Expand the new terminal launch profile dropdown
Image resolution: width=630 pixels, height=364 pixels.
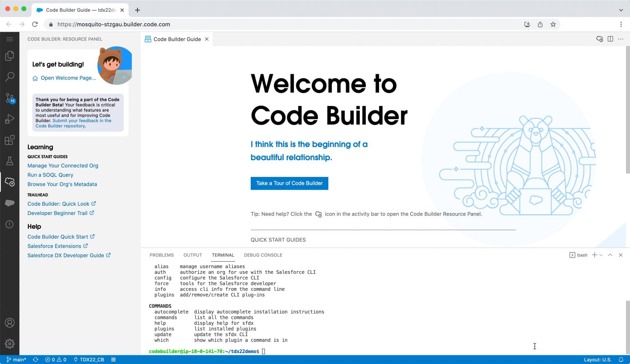coord(601,255)
